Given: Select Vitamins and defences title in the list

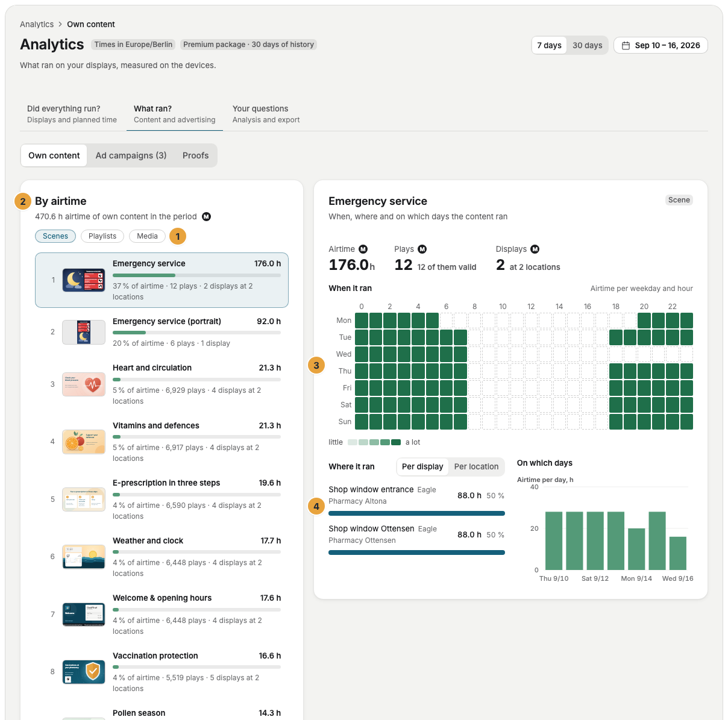Looking at the screenshot, I should [x=155, y=426].
